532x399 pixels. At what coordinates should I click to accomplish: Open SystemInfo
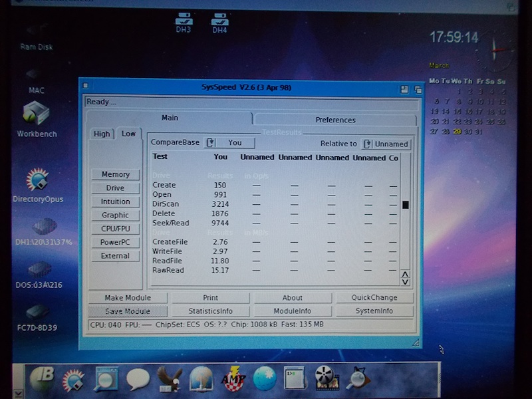click(x=374, y=311)
